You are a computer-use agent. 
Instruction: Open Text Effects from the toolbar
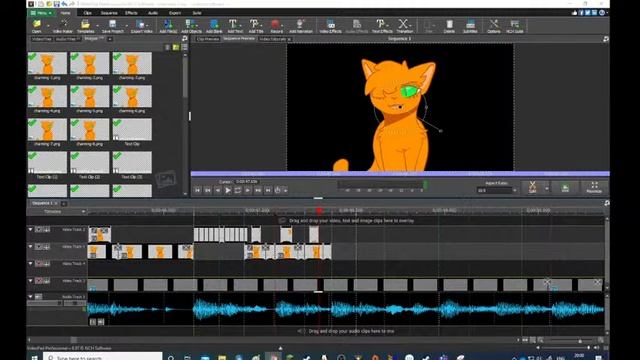point(382,26)
